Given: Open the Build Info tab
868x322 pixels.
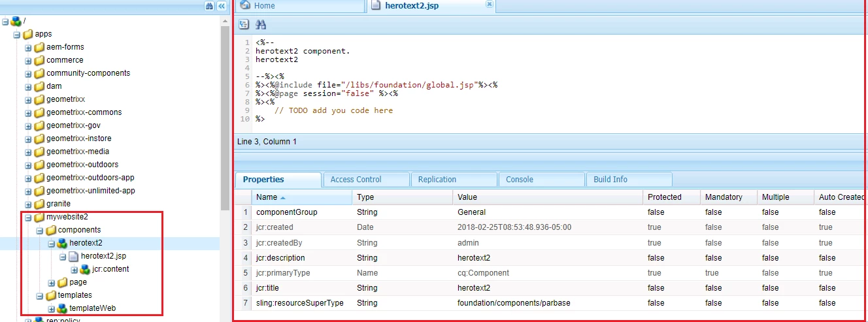Looking at the screenshot, I should [629, 180].
